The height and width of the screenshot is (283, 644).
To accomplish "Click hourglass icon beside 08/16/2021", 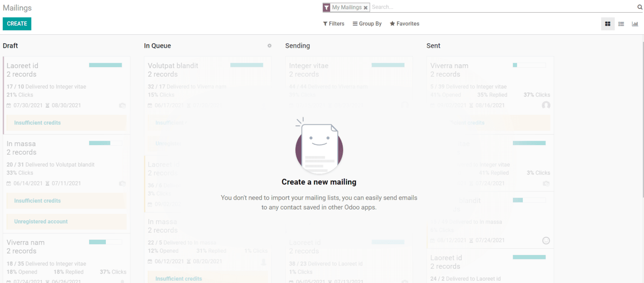I will pyautogui.click(x=471, y=105).
